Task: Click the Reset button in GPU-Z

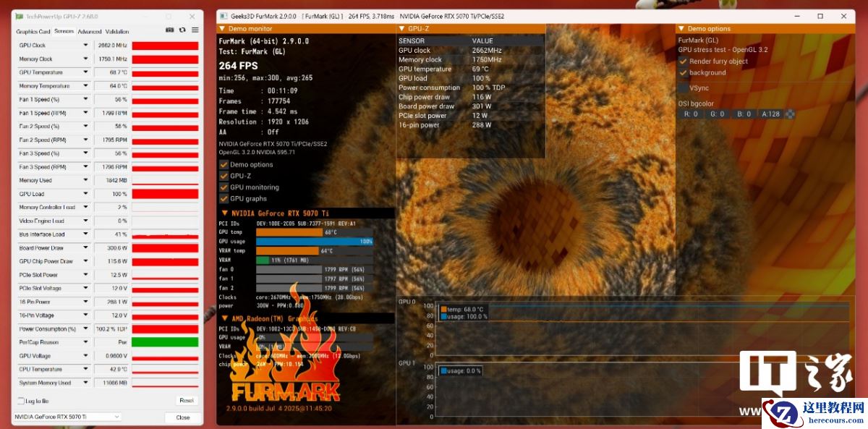Action: (x=187, y=401)
